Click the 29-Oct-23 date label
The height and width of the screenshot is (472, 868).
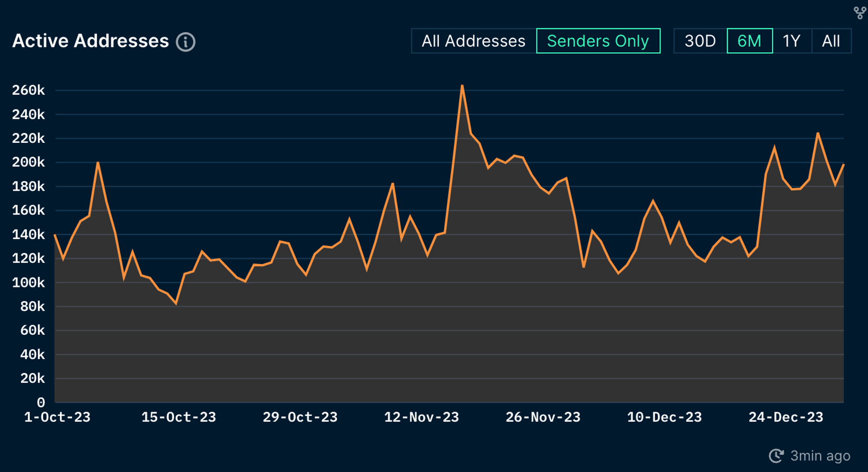[x=300, y=417]
